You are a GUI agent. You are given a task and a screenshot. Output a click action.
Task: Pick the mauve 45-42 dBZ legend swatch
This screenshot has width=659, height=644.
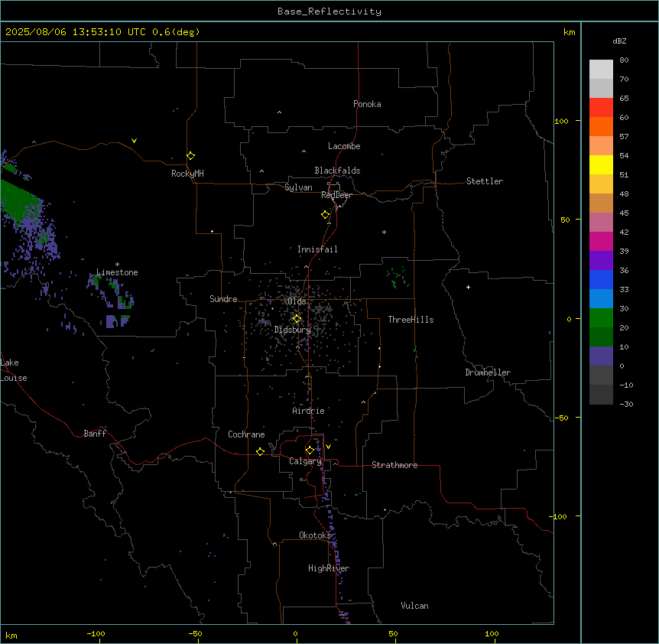click(x=601, y=222)
